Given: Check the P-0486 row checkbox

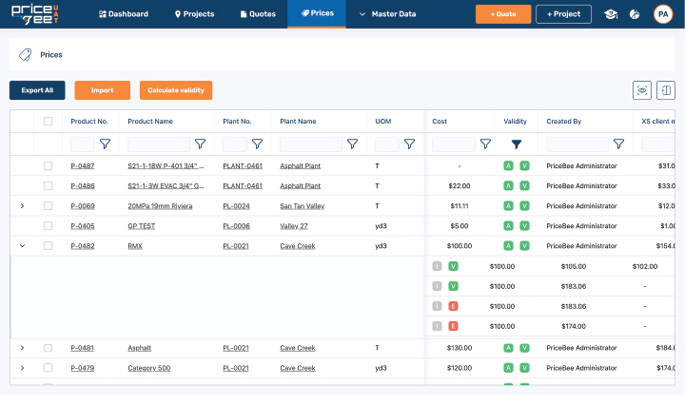Looking at the screenshot, I should (x=48, y=186).
